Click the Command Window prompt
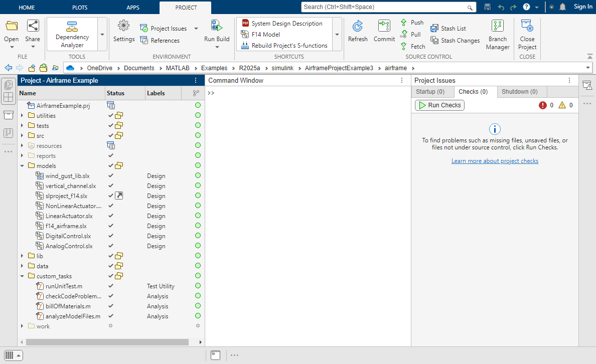596x364 pixels. coord(211,93)
